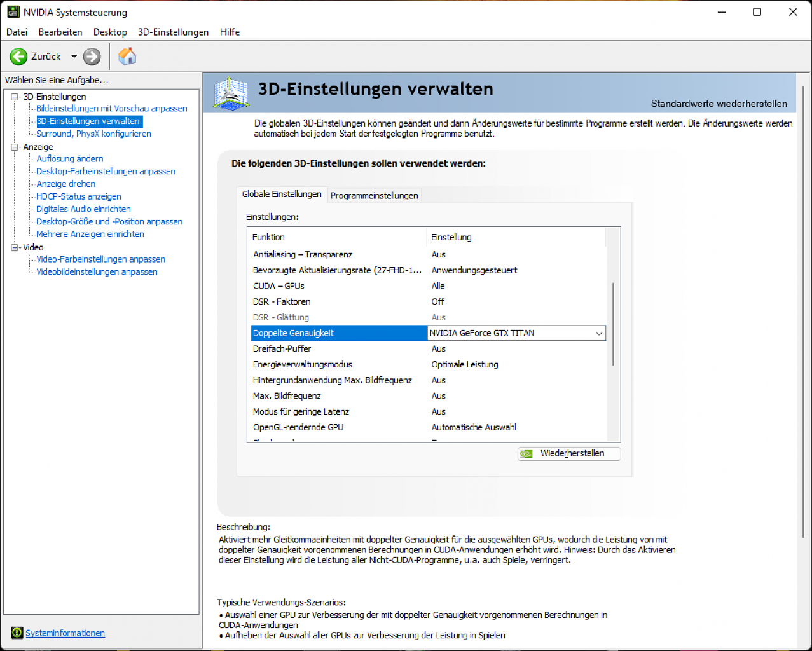Open the 3D-Einstellungen menu
812x651 pixels.
click(173, 32)
